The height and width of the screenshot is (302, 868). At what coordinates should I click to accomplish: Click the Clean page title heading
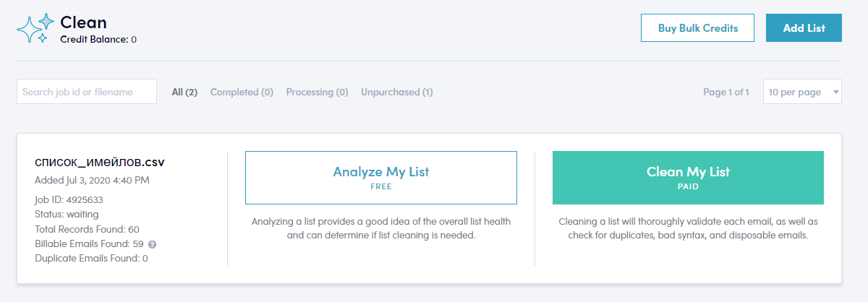point(84,22)
